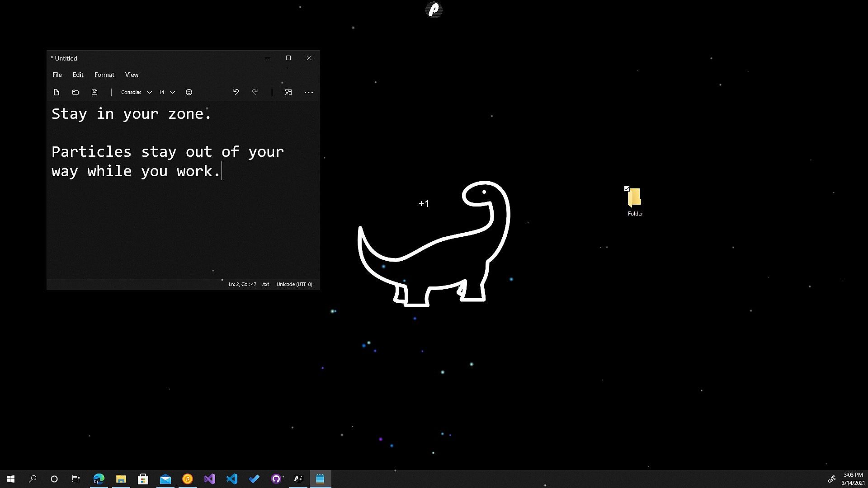Save the document with floppy icon

click(x=94, y=92)
